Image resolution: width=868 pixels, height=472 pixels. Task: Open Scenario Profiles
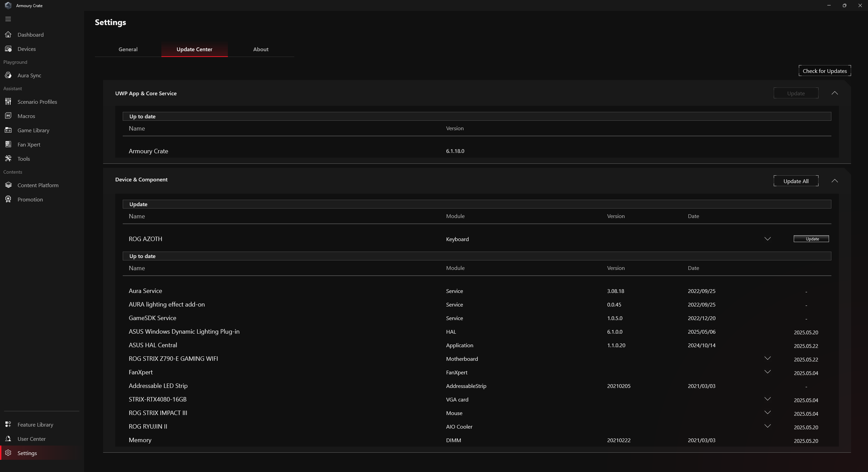coord(42,102)
